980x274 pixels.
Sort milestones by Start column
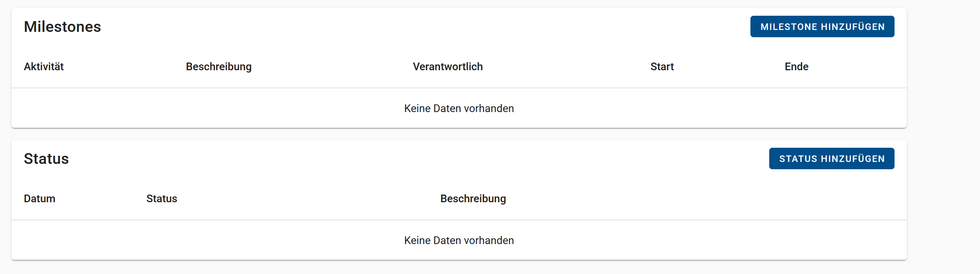click(x=662, y=66)
